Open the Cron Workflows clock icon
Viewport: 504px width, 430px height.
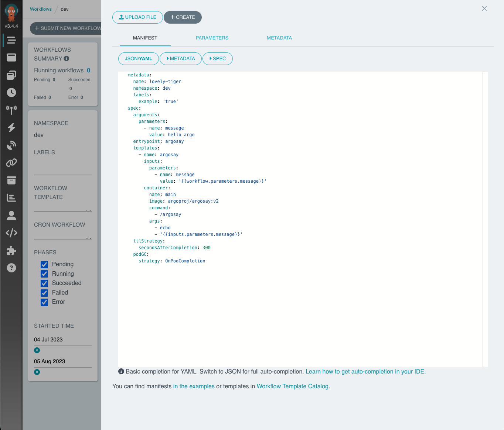click(x=11, y=93)
